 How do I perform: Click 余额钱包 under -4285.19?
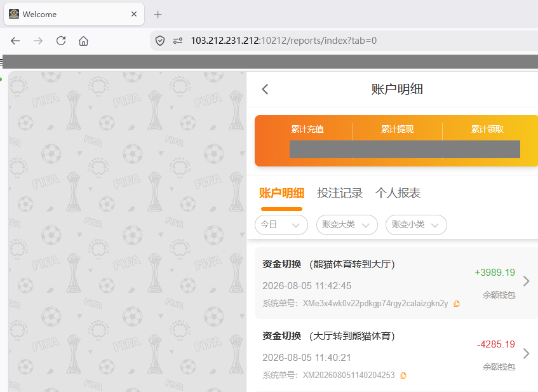499,367
